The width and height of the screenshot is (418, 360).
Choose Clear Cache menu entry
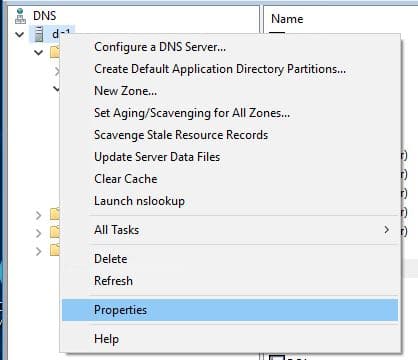coord(230,179)
